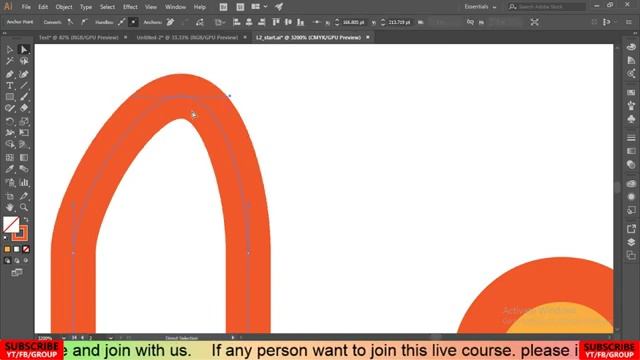
Task: Click the Search Adobe Stock field
Action: click(547, 7)
